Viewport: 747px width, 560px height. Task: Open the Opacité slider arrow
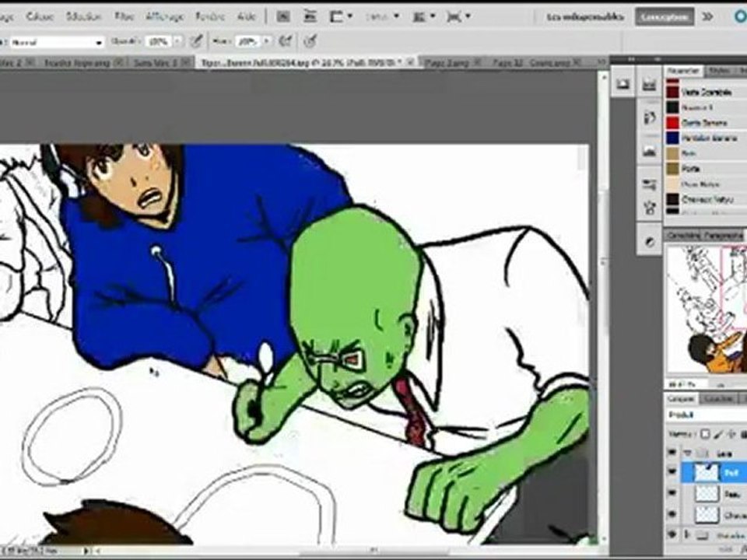click(177, 42)
